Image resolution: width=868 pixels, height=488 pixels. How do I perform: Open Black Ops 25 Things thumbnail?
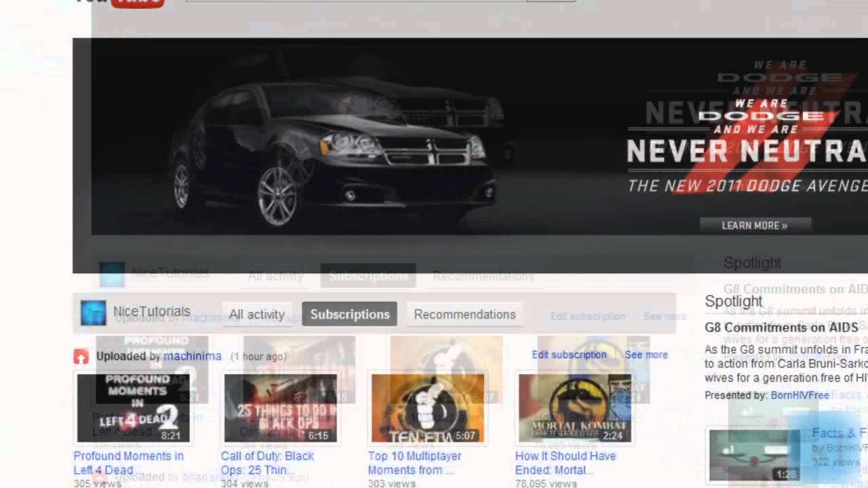[280, 408]
